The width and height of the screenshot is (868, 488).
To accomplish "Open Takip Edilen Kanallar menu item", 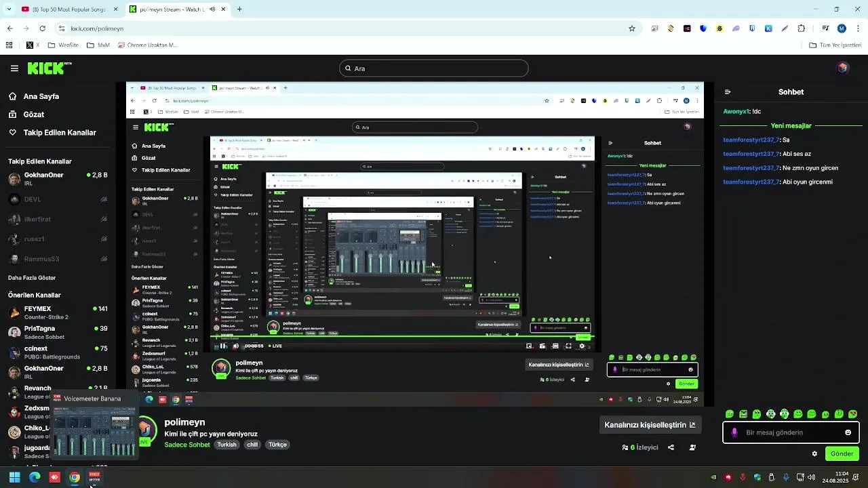I will (52, 133).
